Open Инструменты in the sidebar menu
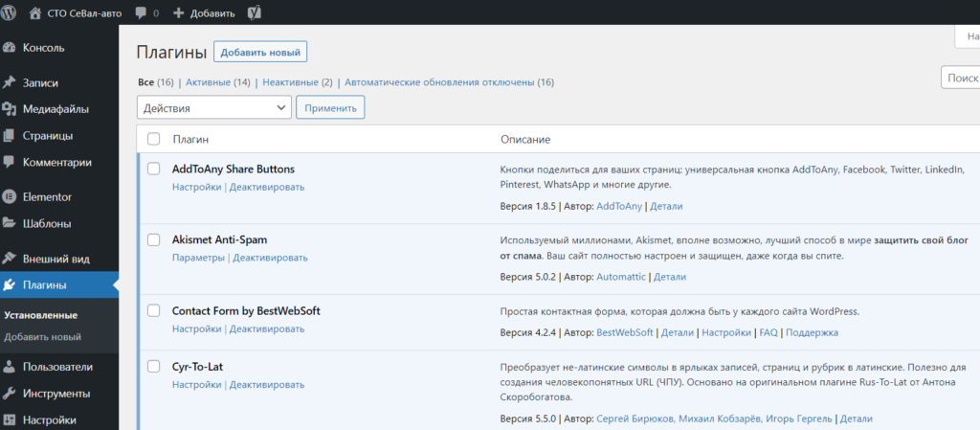The image size is (980, 430). (x=56, y=394)
